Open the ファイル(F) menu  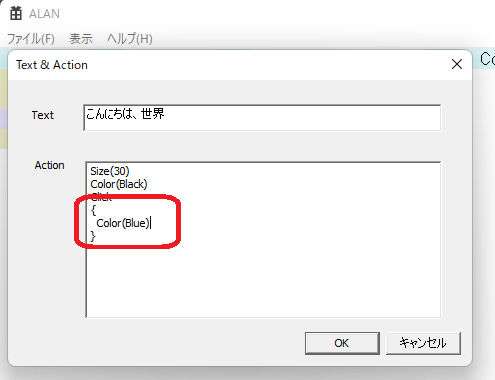pyautogui.click(x=31, y=39)
